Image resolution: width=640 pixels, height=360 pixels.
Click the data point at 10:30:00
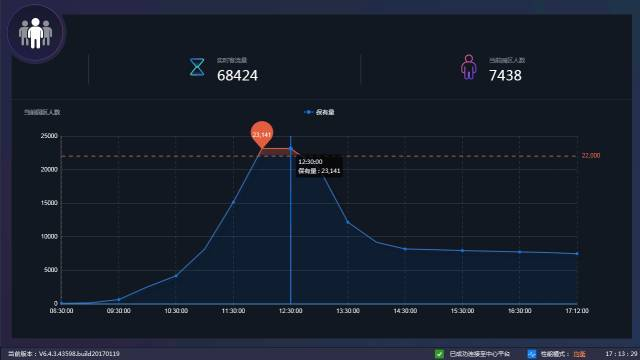[x=176, y=276]
